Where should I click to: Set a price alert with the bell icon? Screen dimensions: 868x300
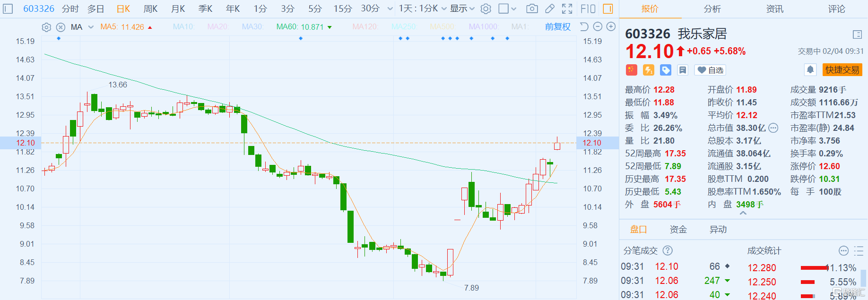pyautogui.click(x=810, y=70)
